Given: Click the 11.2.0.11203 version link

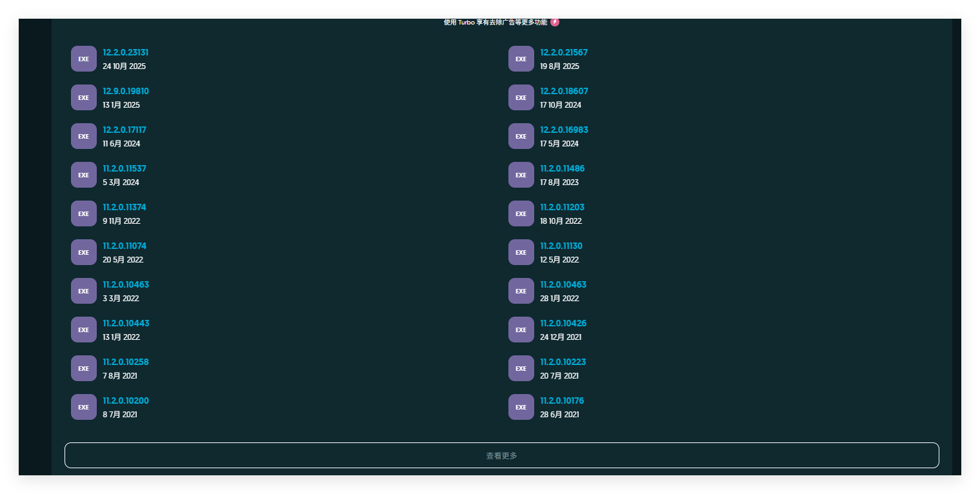Looking at the screenshot, I should point(562,207).
